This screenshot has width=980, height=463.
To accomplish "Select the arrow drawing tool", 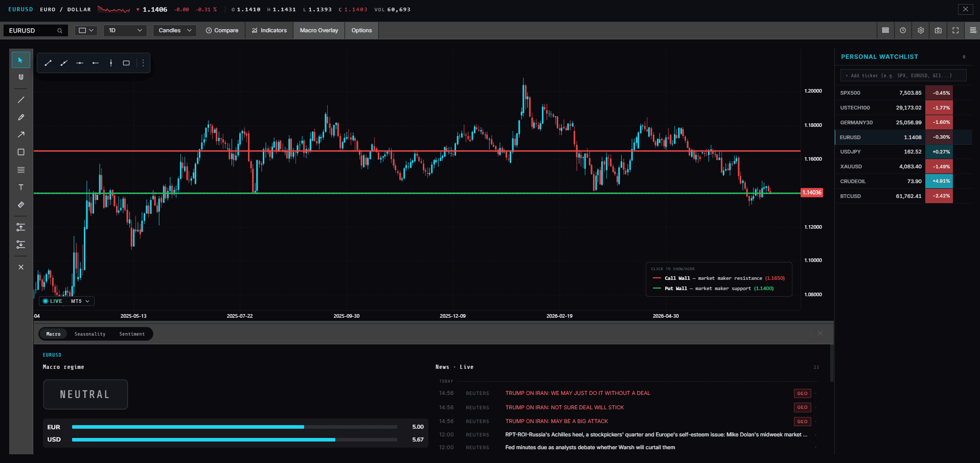I will tap(21, 135).
